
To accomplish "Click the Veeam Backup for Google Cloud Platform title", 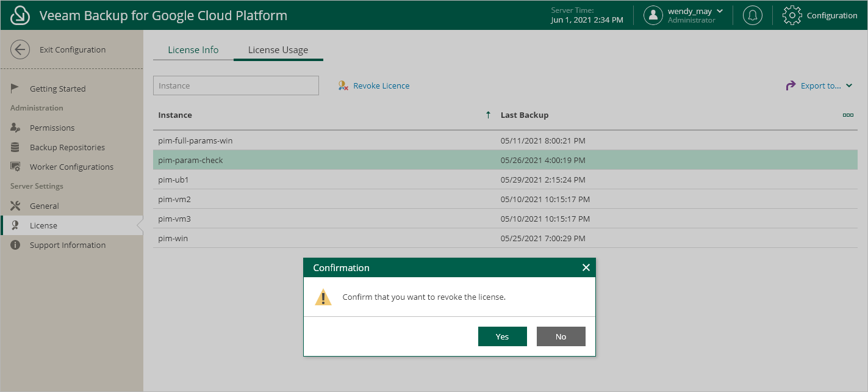I will click(x=163, y=15).
